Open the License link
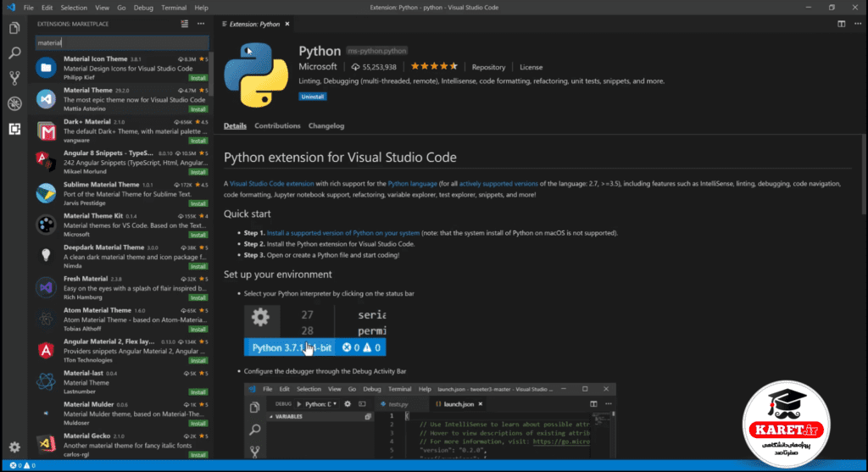The height and width of the screenshot is (472, 868). (531, 67)
